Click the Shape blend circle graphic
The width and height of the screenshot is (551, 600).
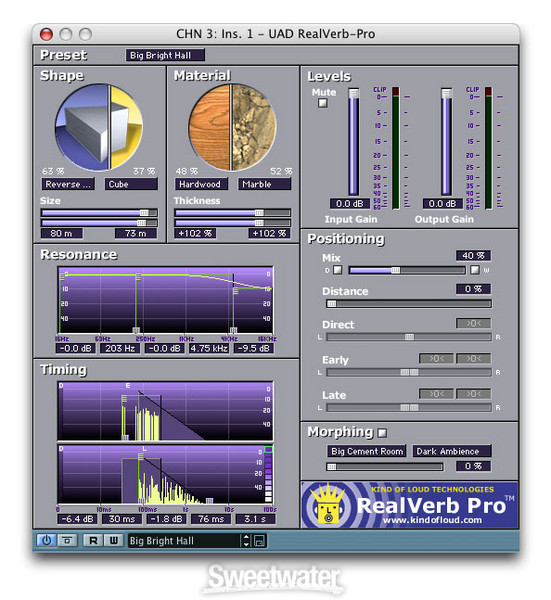coord(99,127)
